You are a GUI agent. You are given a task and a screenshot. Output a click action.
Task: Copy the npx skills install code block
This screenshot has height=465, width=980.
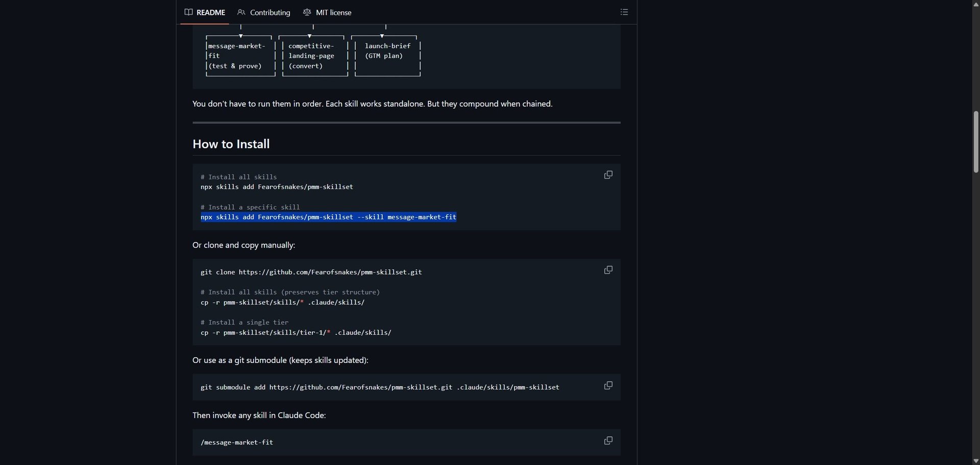pyautogui.click(x=608, y=175)
